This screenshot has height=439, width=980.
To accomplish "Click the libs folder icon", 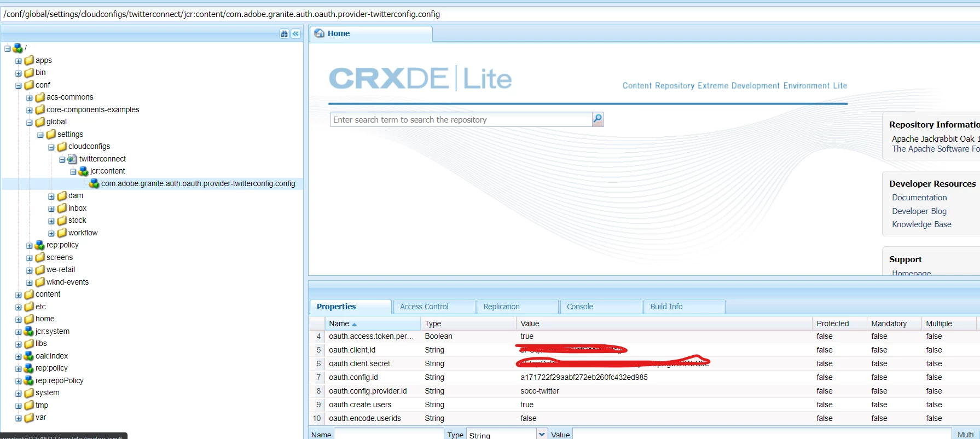I will click(29, 343).
